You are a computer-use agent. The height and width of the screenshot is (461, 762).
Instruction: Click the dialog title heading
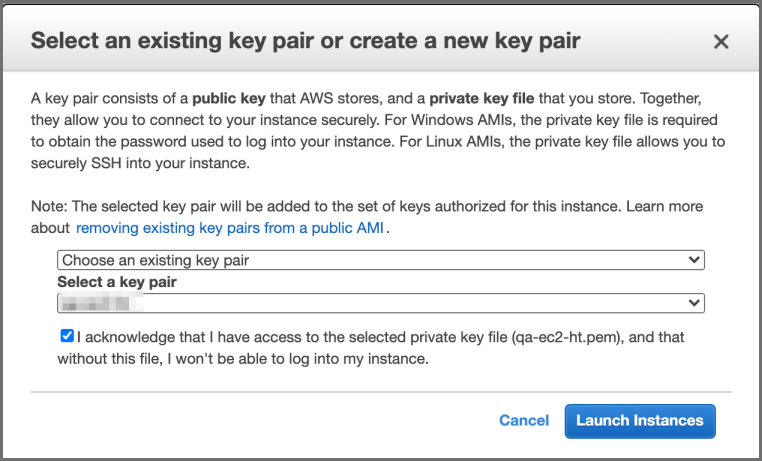[x=305, y=42]
